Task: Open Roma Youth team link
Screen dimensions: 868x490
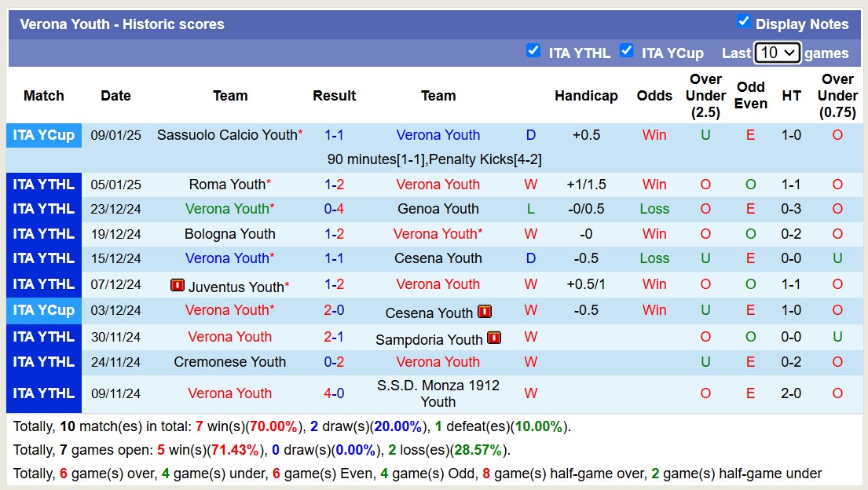Action: (227, 185)
